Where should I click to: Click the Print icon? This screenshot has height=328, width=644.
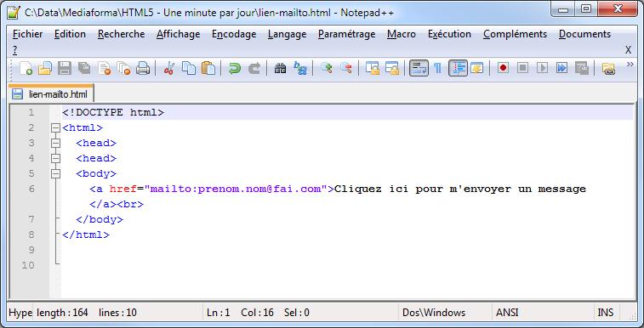tap(143, 68)
